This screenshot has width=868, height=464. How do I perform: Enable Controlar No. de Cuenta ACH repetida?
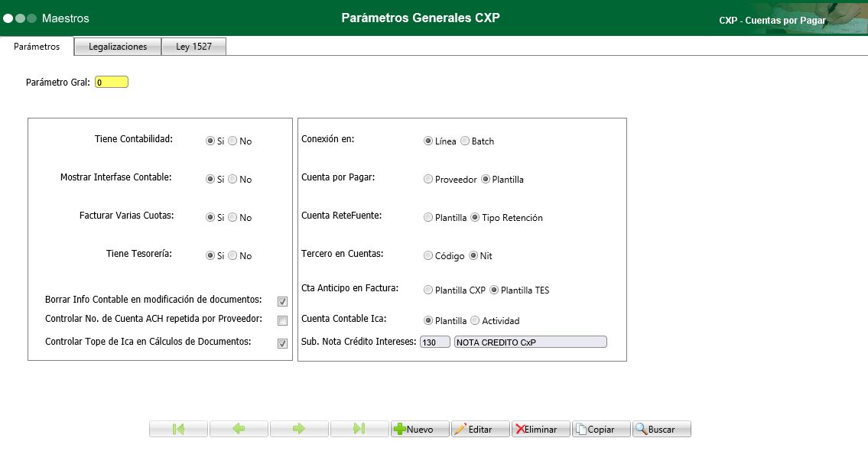pyautogui.click(x=282, y=320)
